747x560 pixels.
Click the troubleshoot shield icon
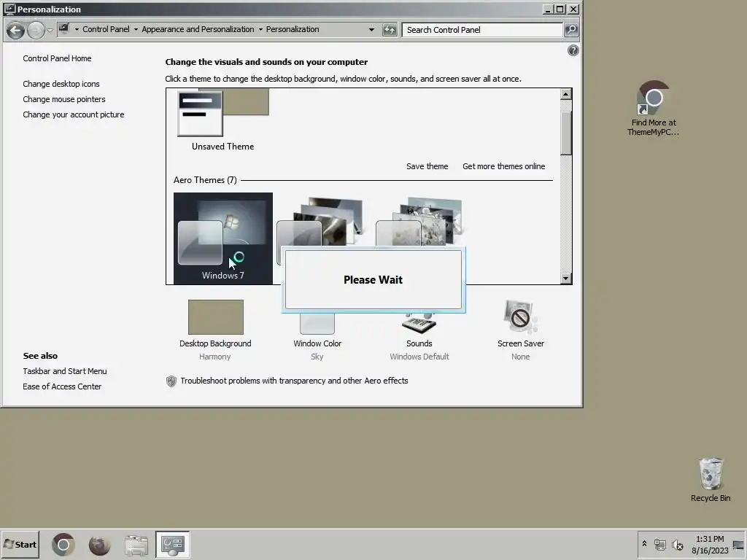(171, 381)
